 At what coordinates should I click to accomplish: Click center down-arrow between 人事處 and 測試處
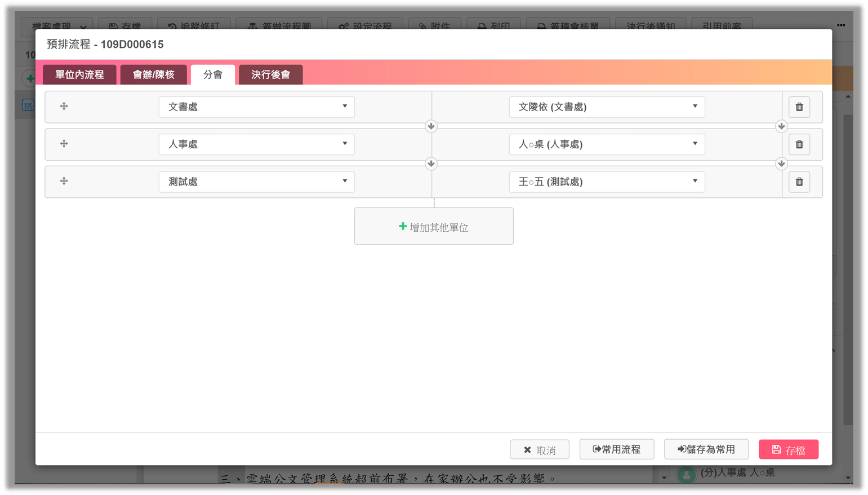pos(431,163)
